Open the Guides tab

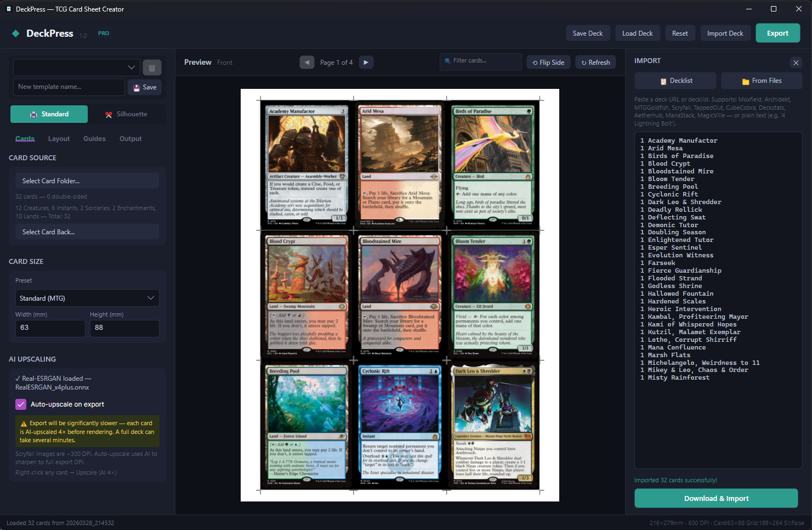coord(94,139)
